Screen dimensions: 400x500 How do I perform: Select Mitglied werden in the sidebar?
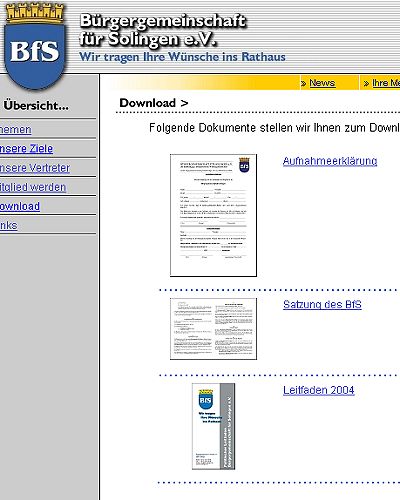[33, 187]
